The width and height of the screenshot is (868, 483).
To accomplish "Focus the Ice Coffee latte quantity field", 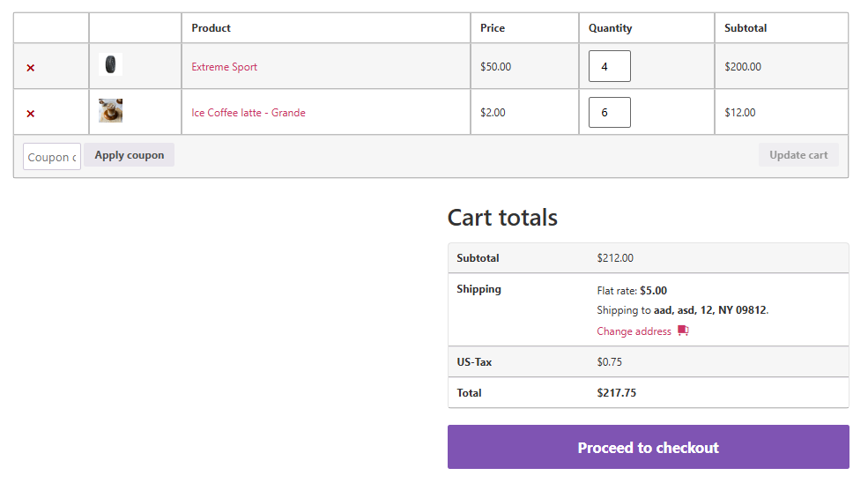I will 609,113.
